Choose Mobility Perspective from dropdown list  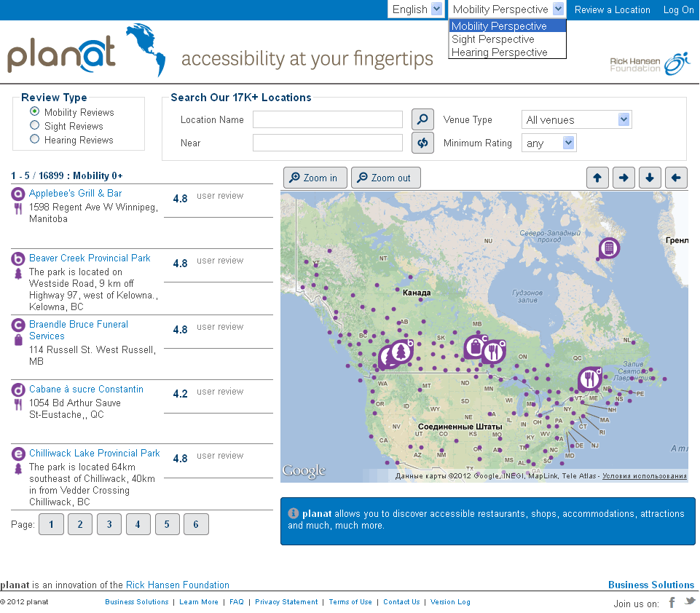click(x=508, y=26)
